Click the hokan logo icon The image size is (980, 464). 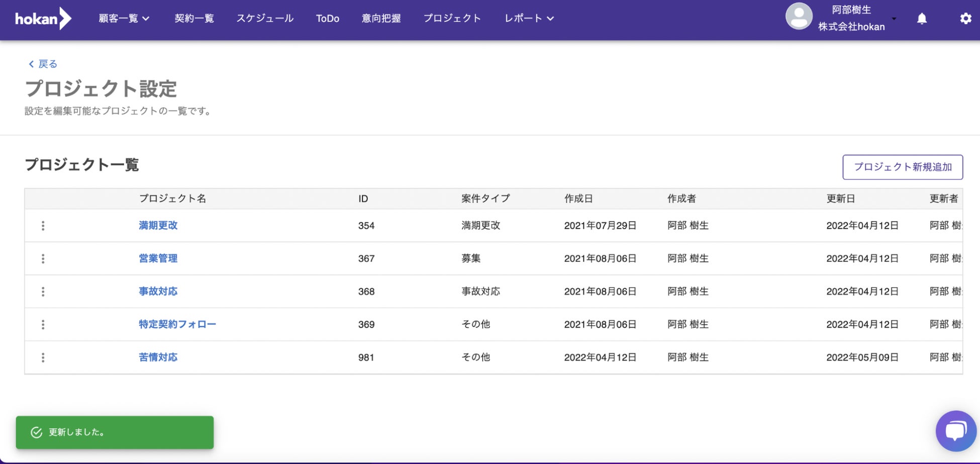tap(43, 19)
